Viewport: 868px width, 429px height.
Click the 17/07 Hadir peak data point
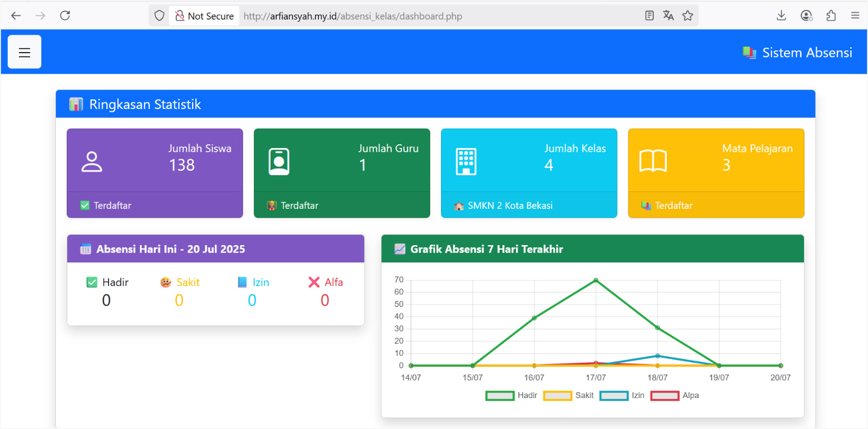pyautogui.click(x=596, y=280)
